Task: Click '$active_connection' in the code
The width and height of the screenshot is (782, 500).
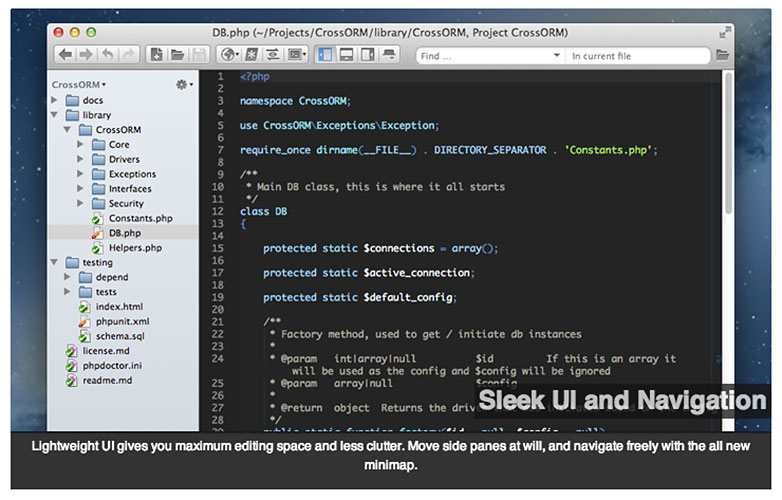Action: (x=416, y=273)
